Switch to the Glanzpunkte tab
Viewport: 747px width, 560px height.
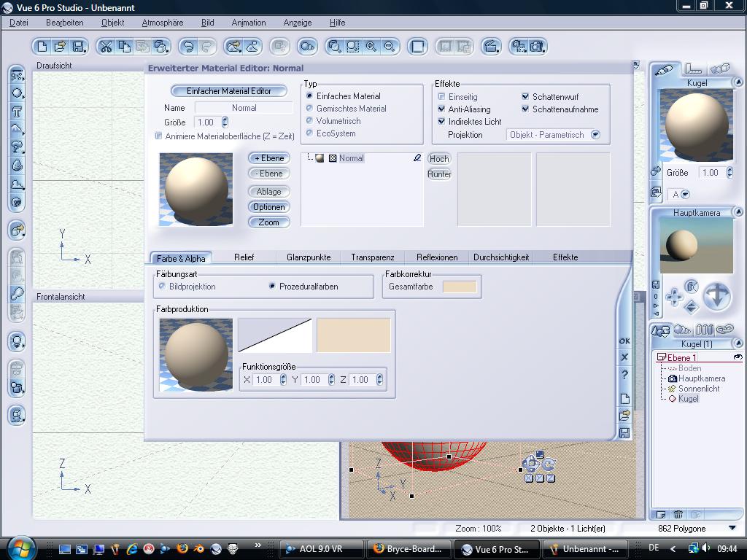click(x=309, y=257)
